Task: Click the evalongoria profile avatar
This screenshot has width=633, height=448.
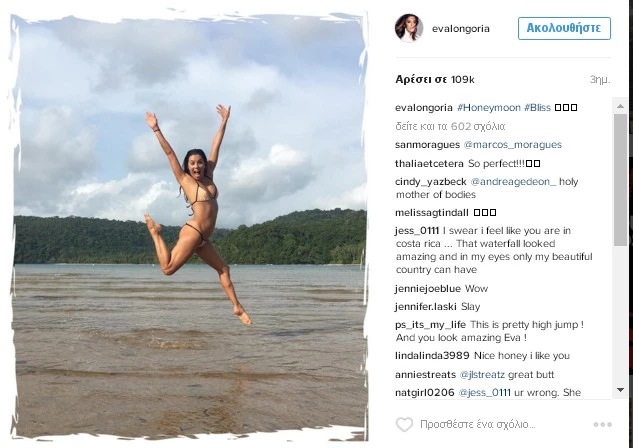Action: coord(409,28)
